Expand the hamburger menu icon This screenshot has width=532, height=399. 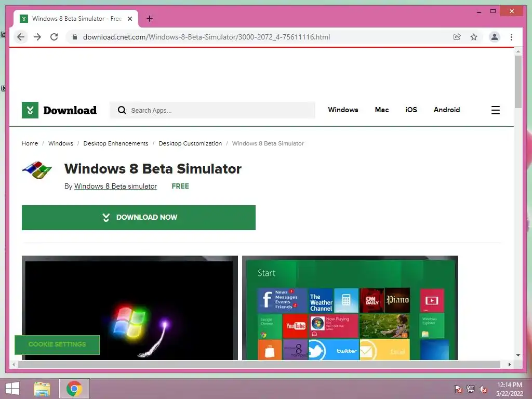[x=495, y=110]
